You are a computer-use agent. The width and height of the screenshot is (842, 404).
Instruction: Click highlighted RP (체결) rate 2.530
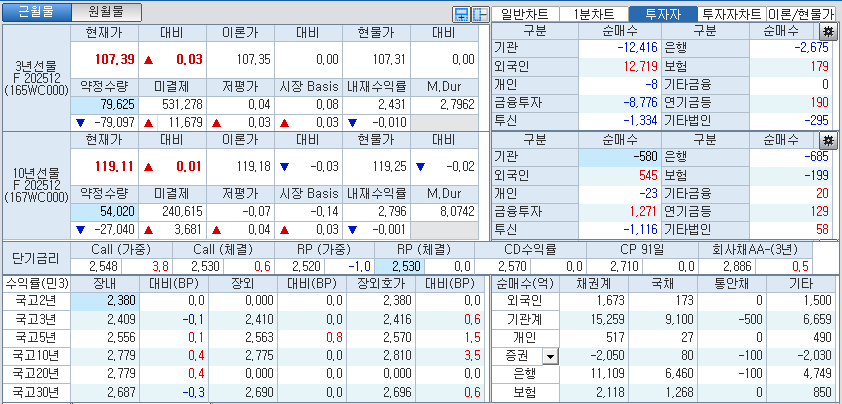coord(407,267)
